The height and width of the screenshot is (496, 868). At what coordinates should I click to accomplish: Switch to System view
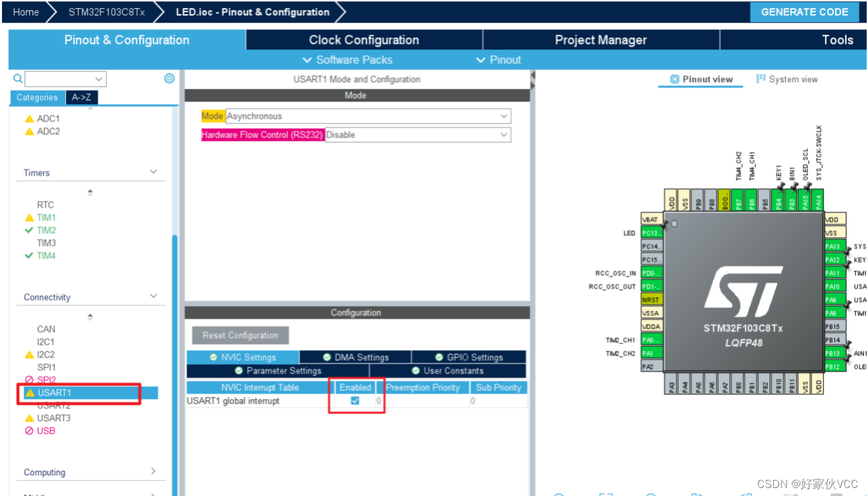coord(787,79)
